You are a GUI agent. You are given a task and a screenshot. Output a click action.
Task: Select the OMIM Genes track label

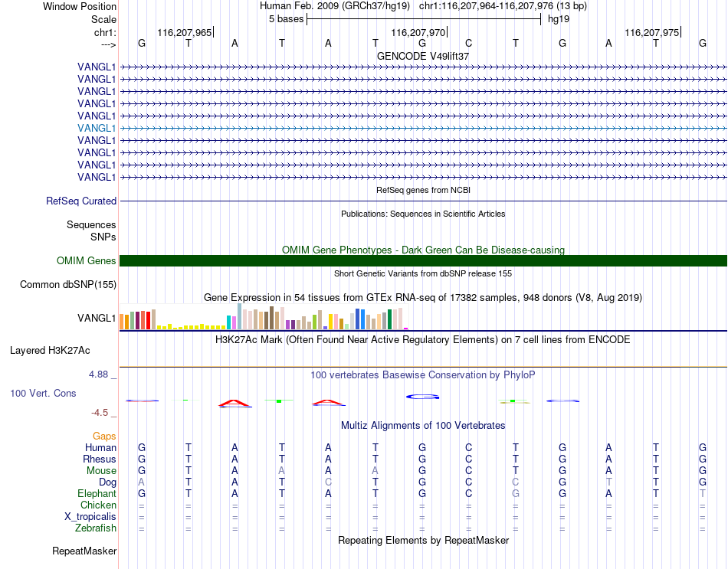pos(87,261)
